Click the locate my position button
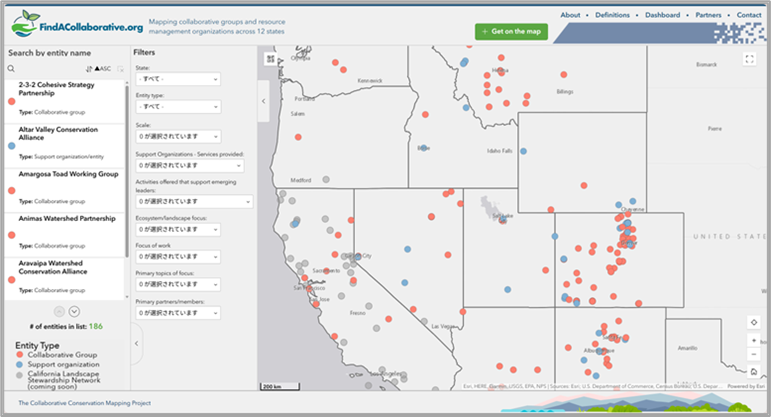The width and height of the screenshot is (771, 417). click(x=752, y=322)
